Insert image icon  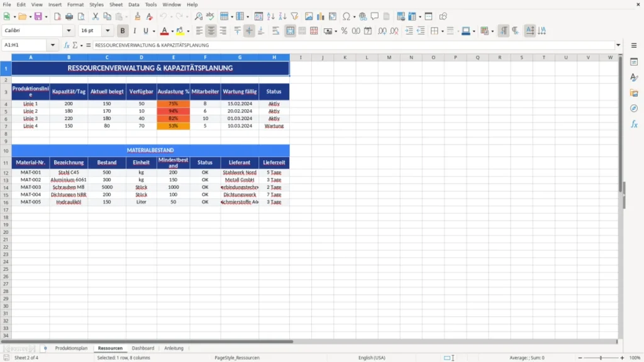coord(309,16)
